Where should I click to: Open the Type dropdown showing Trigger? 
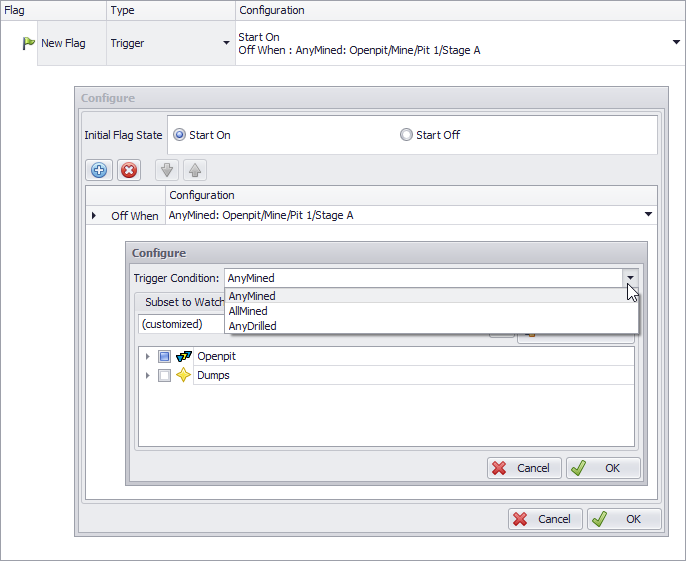click(226, 43)
